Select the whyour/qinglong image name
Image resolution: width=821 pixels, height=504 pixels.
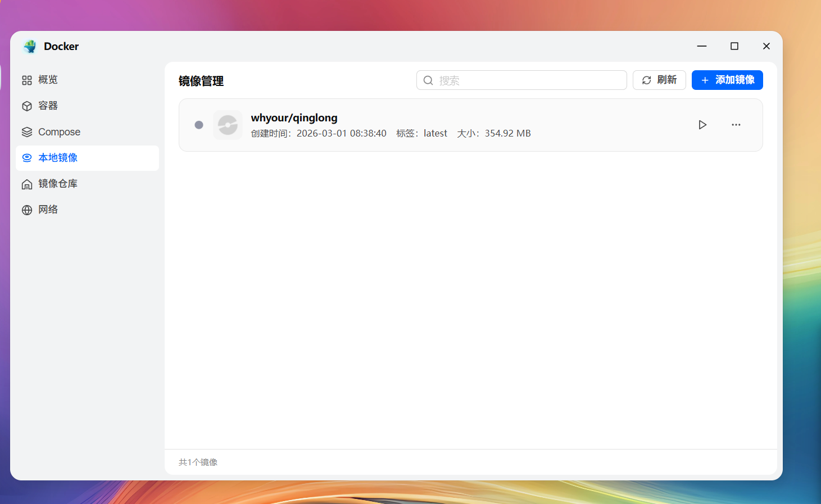pyautogui.click(x=294, y=118)
